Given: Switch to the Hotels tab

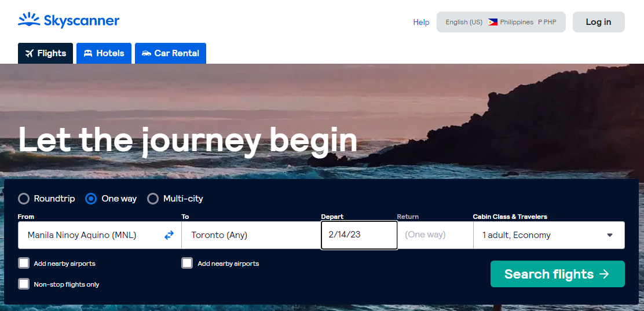Looking at the screenshot, I should pyautogui.click(x=104, y=53).
